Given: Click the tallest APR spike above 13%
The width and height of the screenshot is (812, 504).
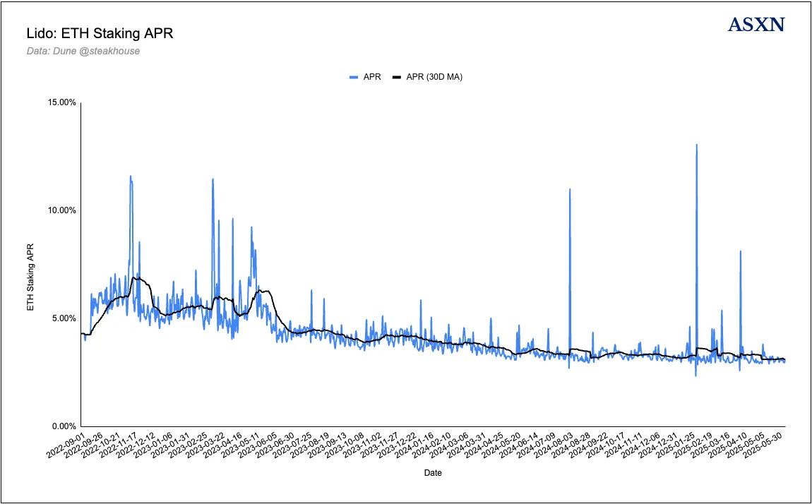Looking at the screenshot, I should [696, 145].
